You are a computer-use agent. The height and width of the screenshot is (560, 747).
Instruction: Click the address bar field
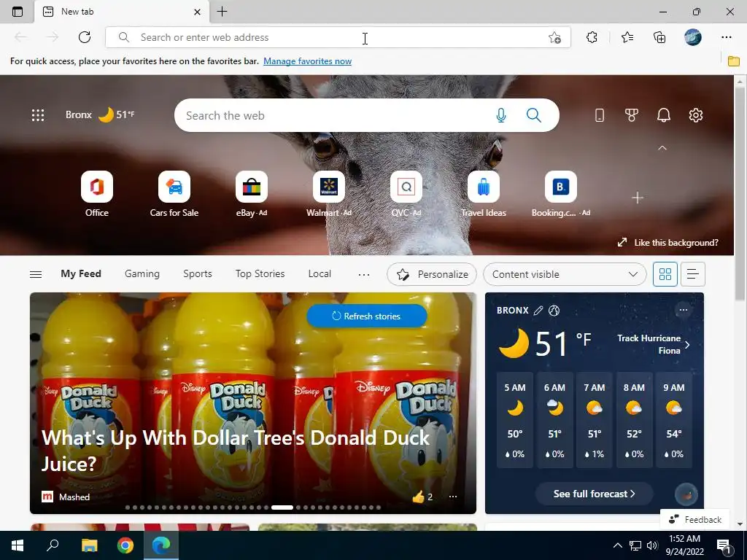coord(338,37)
